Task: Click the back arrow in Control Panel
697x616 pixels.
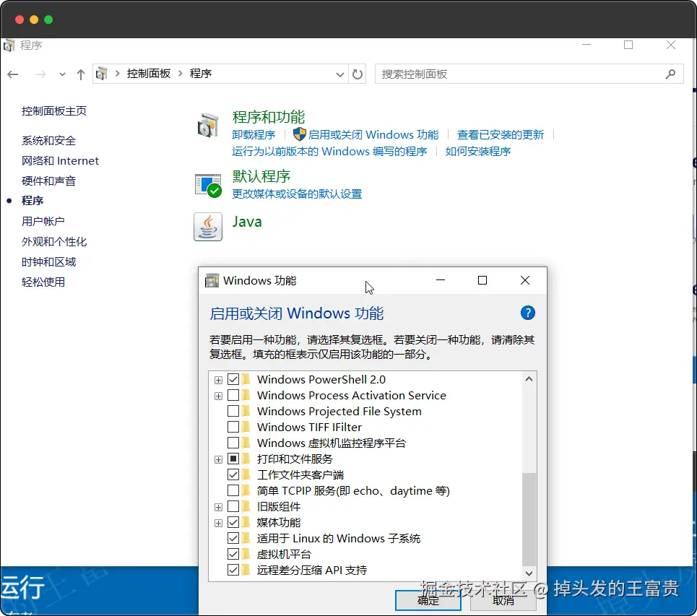Action: [x=13, y=74]
